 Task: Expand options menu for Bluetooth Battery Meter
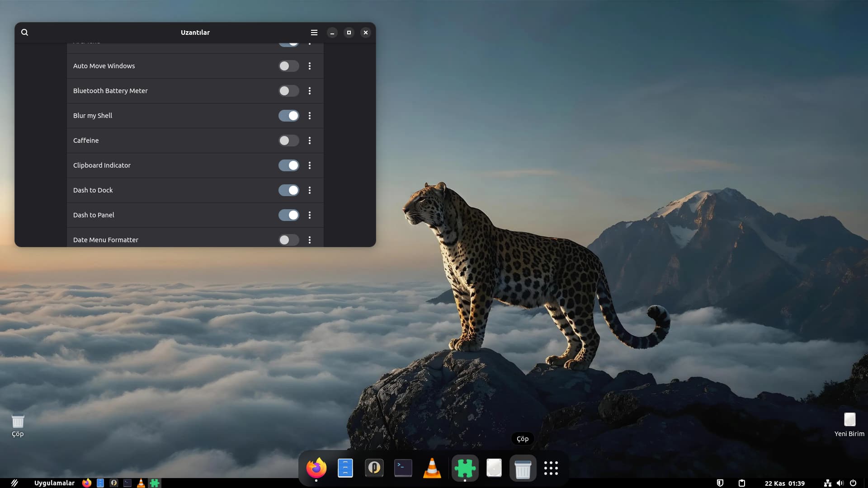(310, 91)
